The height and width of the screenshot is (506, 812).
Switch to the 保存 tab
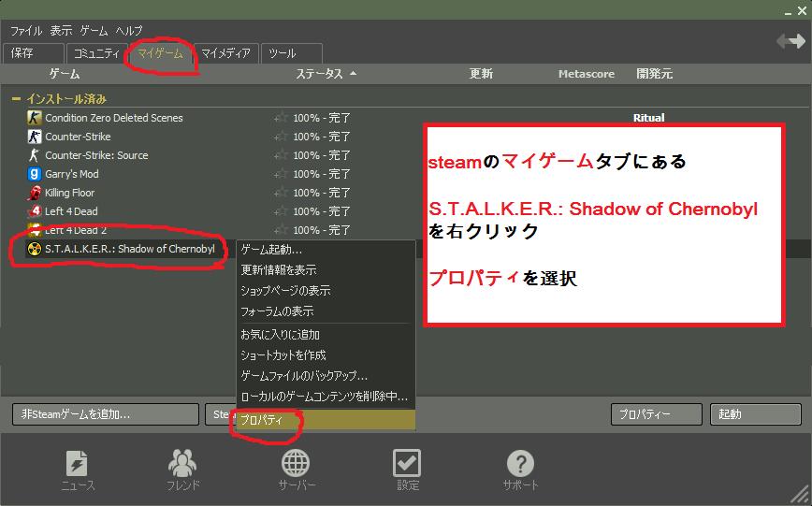point(34,53)
